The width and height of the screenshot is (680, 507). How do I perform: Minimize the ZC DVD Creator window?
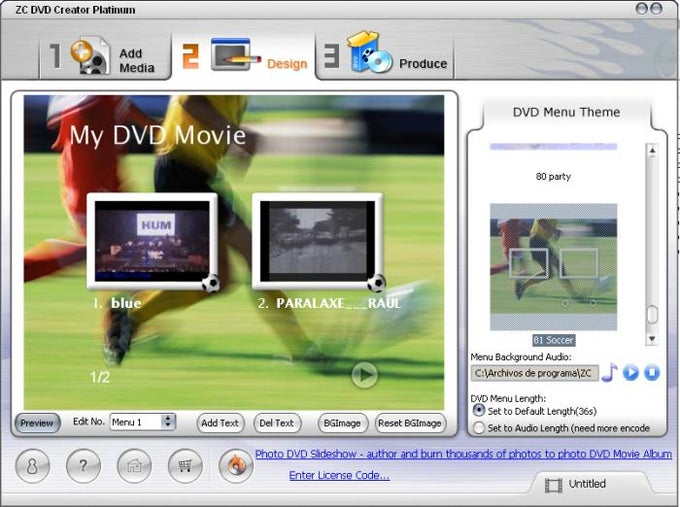tap(642, 9)
